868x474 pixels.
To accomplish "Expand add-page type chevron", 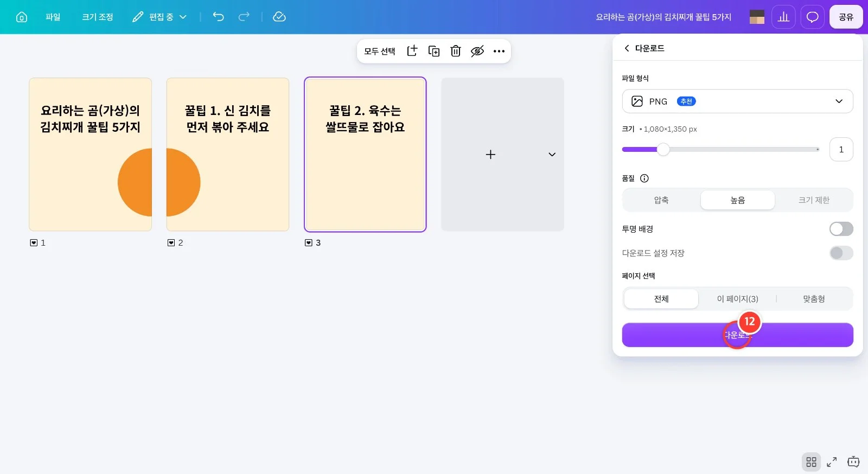I will [x=552, y=155].
